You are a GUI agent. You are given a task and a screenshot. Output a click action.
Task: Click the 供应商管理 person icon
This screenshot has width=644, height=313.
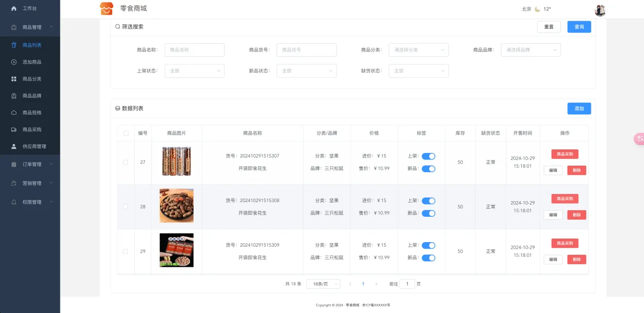[x=14, y=146]
